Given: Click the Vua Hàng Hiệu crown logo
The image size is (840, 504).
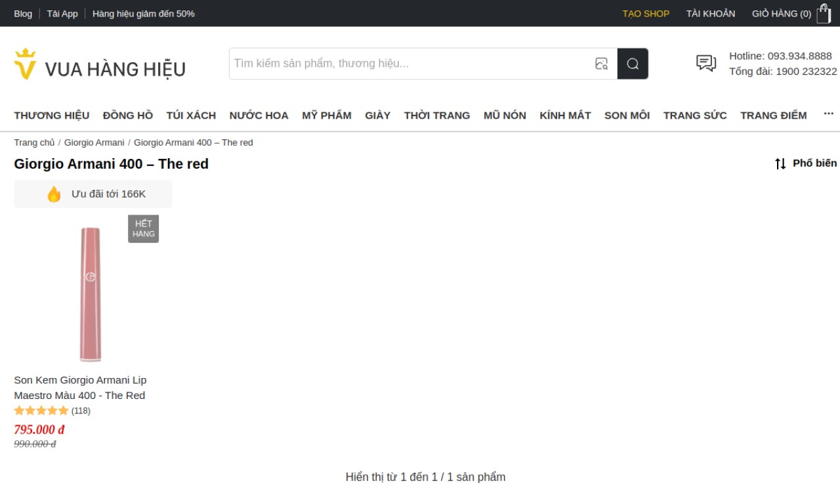Looking at the screenshot, I should (x=25, y=64).
